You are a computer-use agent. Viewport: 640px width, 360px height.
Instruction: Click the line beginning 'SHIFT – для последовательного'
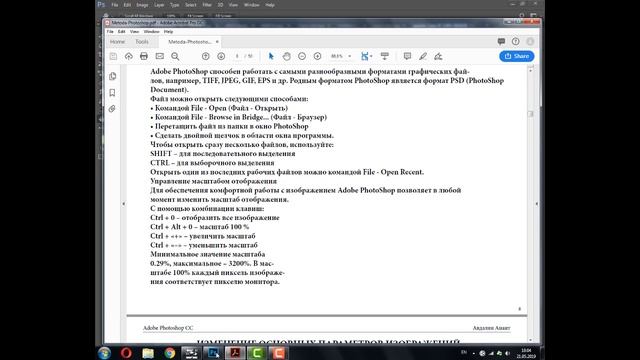click(222, 154)
